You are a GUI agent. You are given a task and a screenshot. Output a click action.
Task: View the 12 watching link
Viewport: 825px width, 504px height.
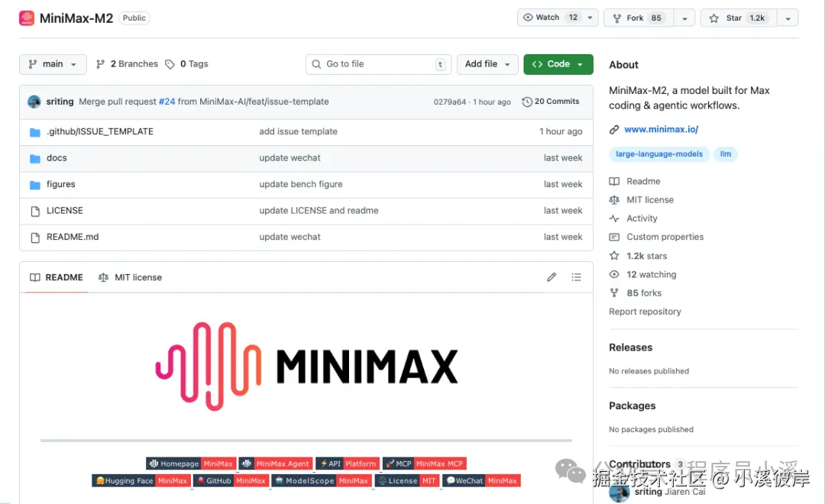(x=643, y=275)
